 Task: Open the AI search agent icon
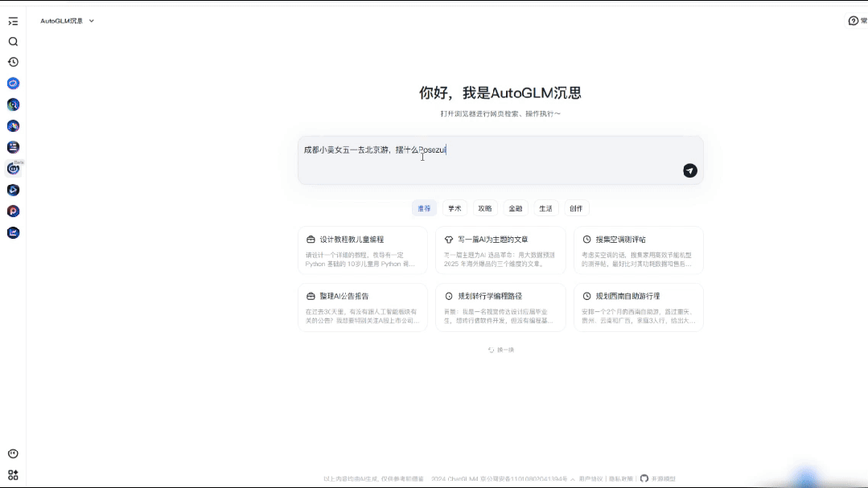(x=14, y=105)
